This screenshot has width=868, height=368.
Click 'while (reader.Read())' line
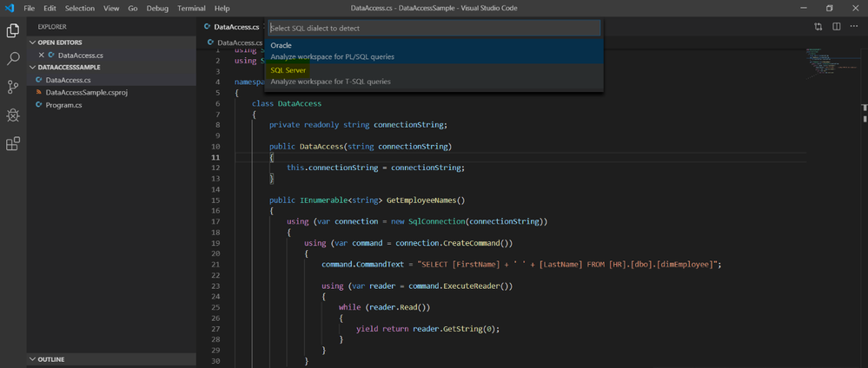[384, 307]
